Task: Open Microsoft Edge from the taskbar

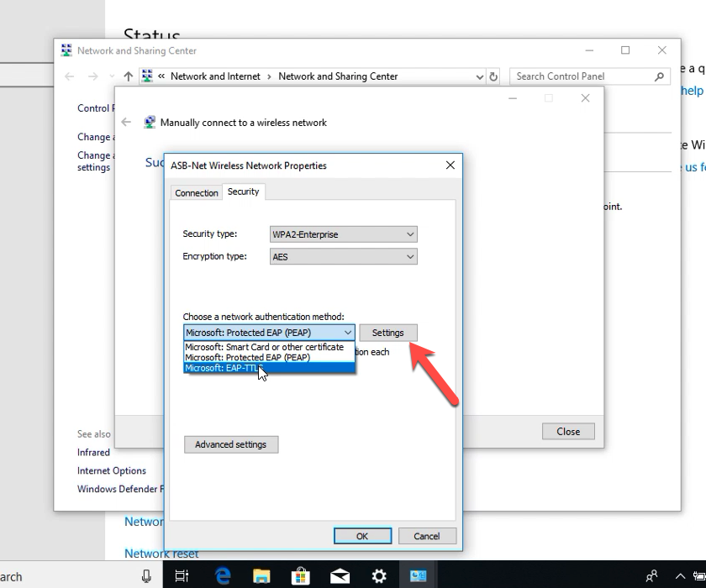Action: 223,576
